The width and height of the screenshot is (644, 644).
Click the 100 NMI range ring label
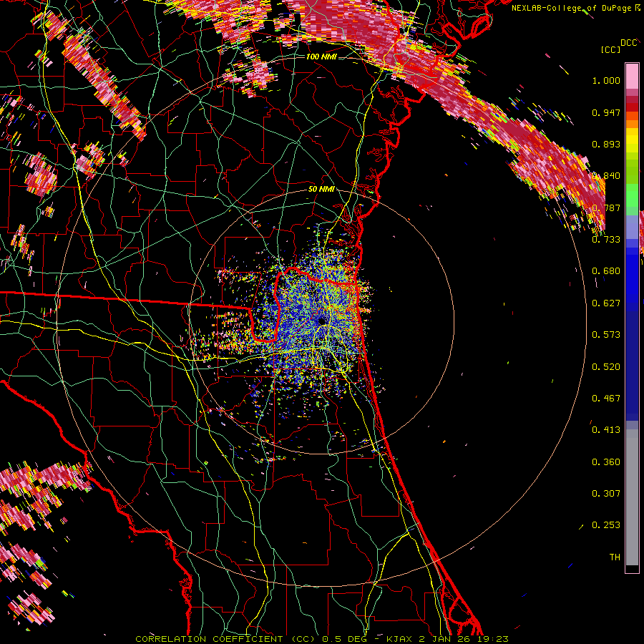click(x=321, y=57)
